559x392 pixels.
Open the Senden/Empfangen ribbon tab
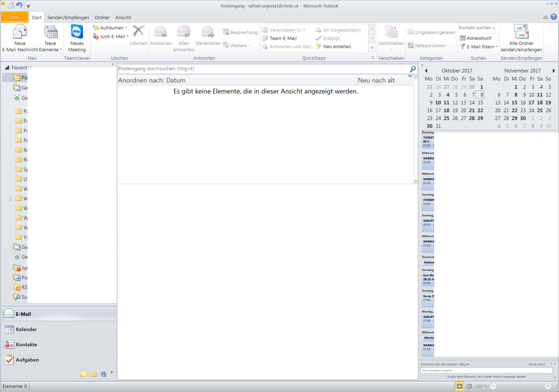pyautogui.click(x=68, y=17)
